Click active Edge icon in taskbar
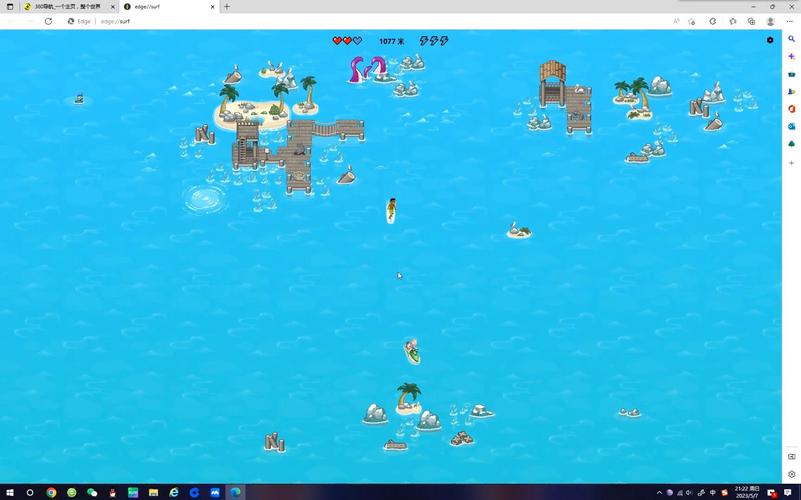 pyautogui.click(x=235, y=492)
